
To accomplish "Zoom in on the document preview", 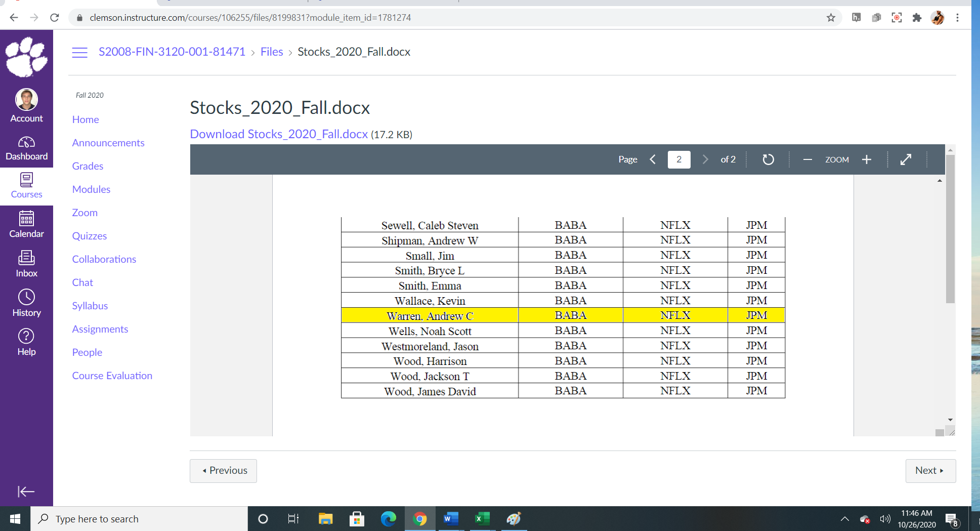I will pyautogui.click(x=867, y=159).
